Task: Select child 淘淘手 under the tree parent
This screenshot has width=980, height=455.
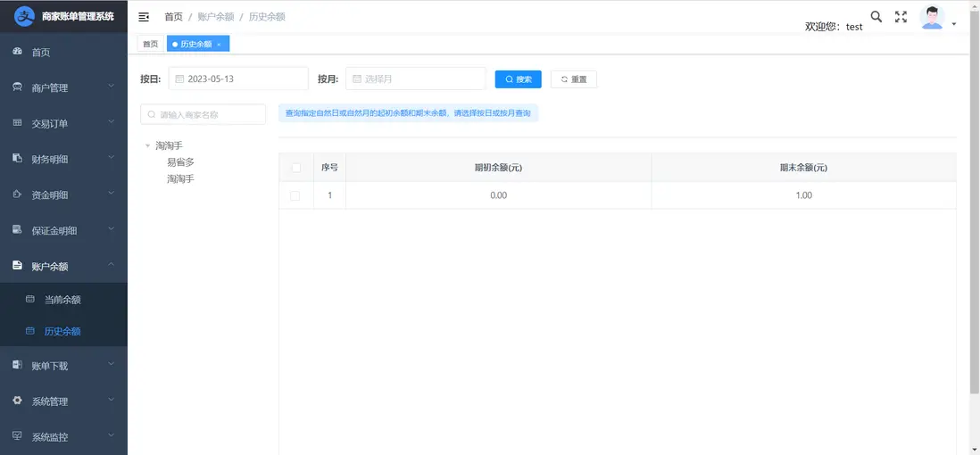Action: [180, 178]
